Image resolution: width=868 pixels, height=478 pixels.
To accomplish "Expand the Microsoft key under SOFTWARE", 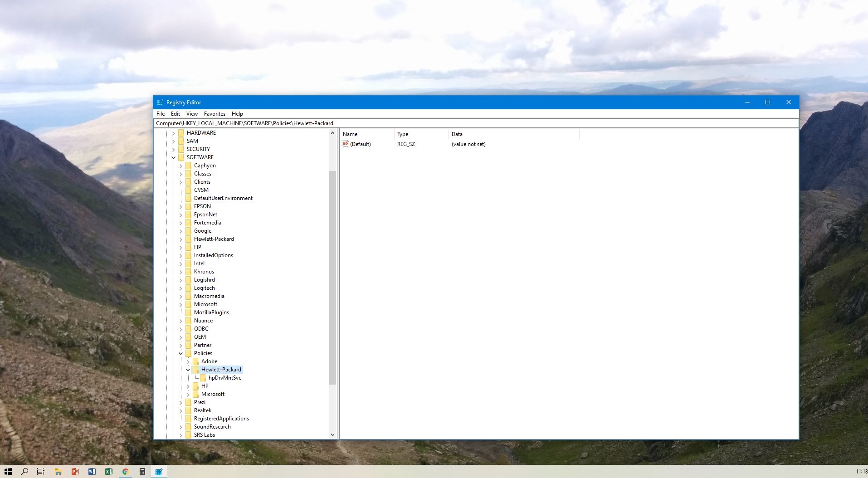I will [x=181, y=304].
